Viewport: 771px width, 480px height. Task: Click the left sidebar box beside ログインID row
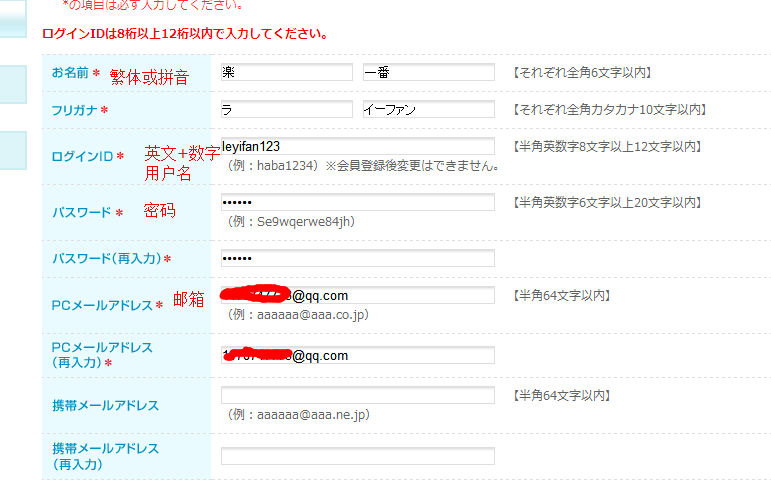[13, 150]
